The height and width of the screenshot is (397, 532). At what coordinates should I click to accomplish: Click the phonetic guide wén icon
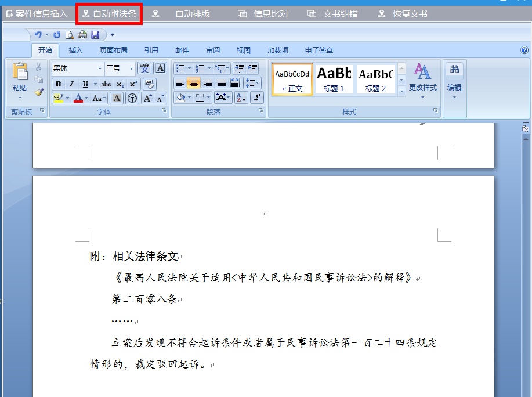(144, 68)
